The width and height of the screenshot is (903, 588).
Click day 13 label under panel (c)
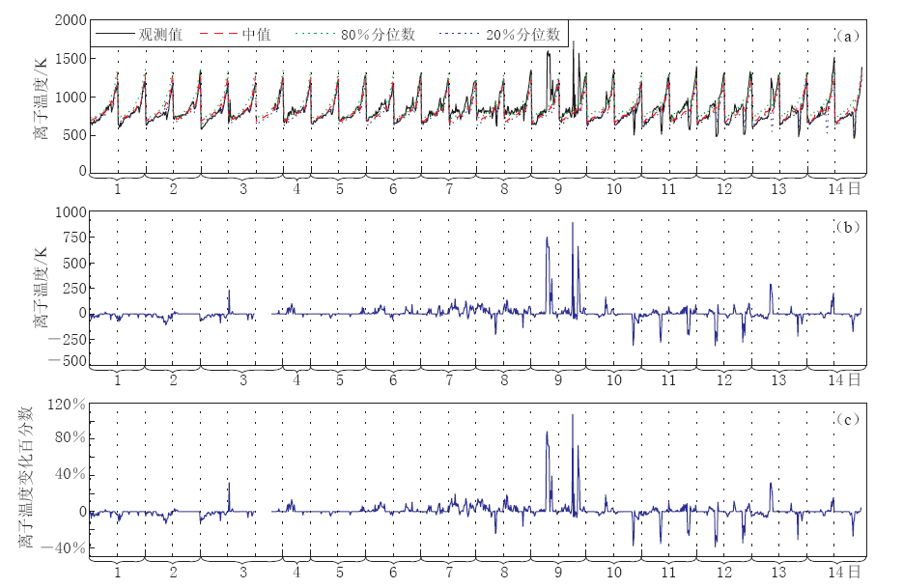tap(778, 572)
